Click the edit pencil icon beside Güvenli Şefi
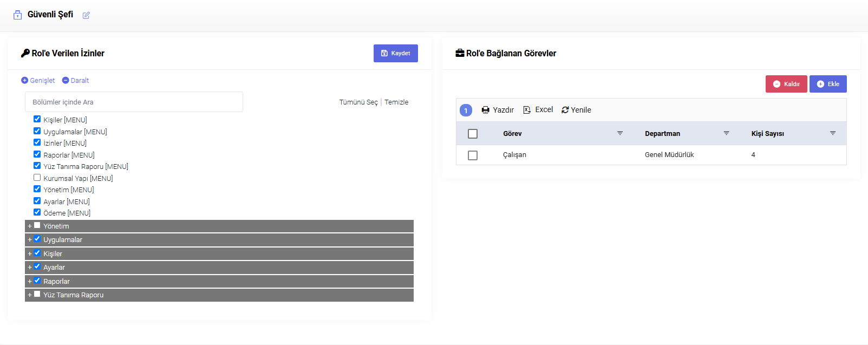The height and width of the screenshot is (345, 868). pos(86,15)
